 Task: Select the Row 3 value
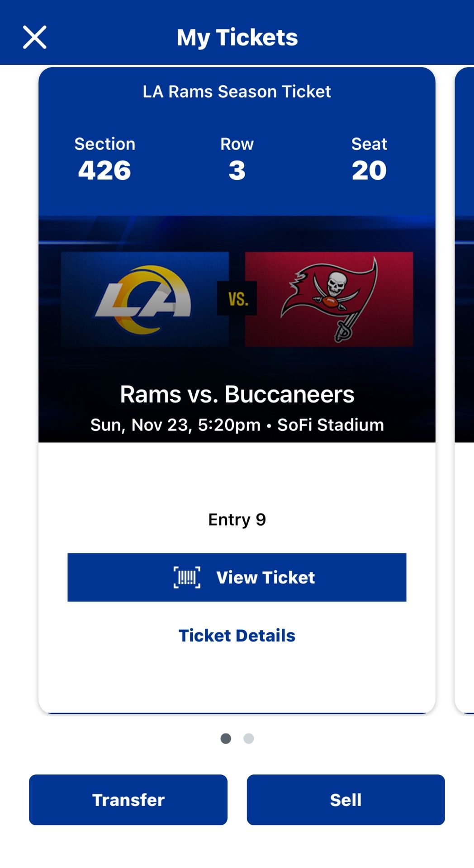237,170
